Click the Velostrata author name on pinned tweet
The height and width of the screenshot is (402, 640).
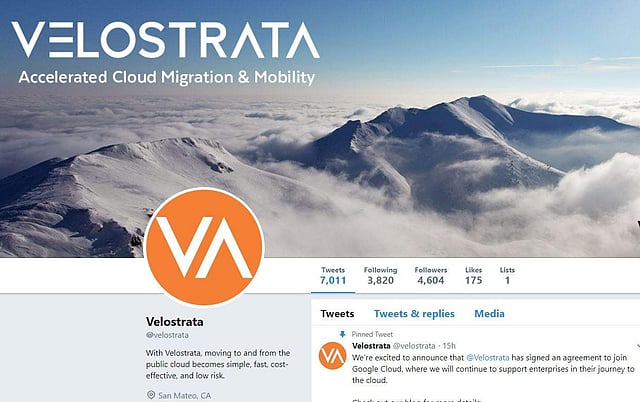(x=371, y=346)
